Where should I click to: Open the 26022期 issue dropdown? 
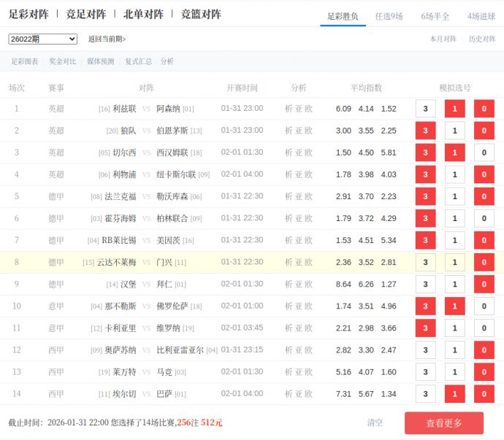pos(42,39)
